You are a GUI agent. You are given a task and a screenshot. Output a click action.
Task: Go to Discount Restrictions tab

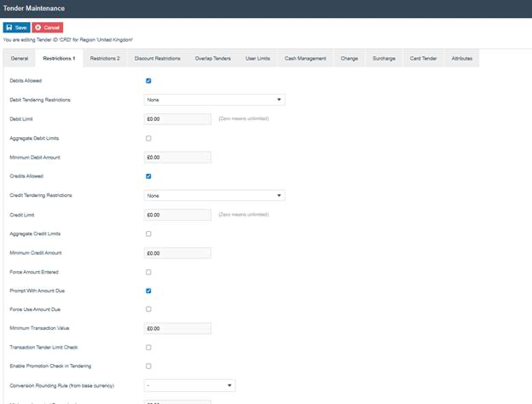158,58
